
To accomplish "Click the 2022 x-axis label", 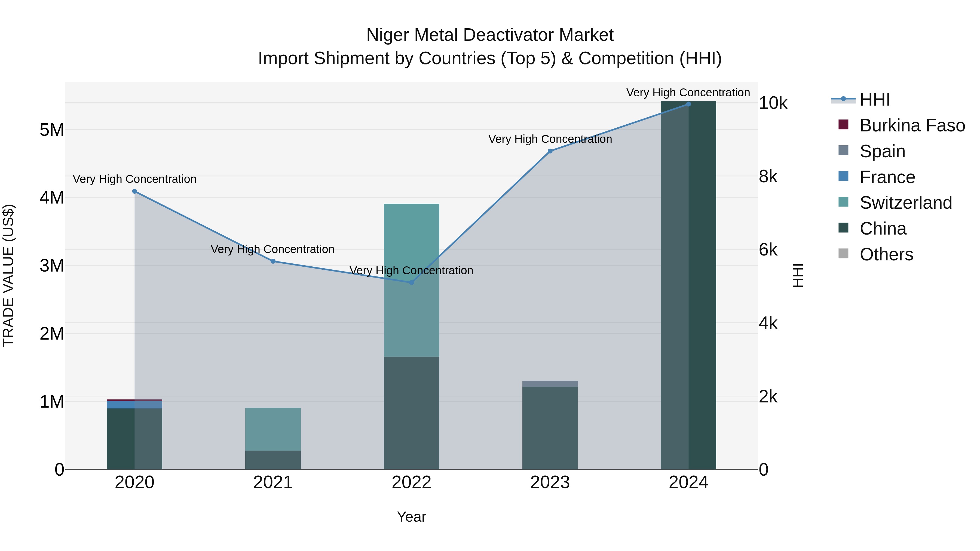I will [411, 482].
